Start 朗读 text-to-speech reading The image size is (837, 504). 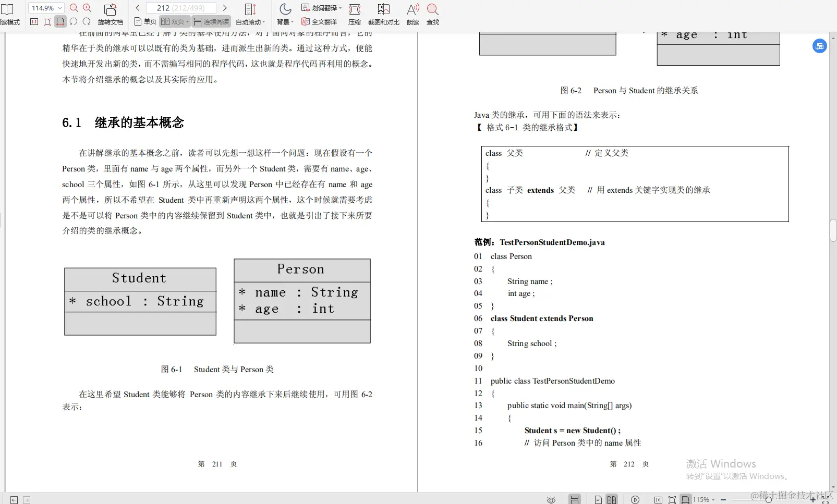click(413, 14)
